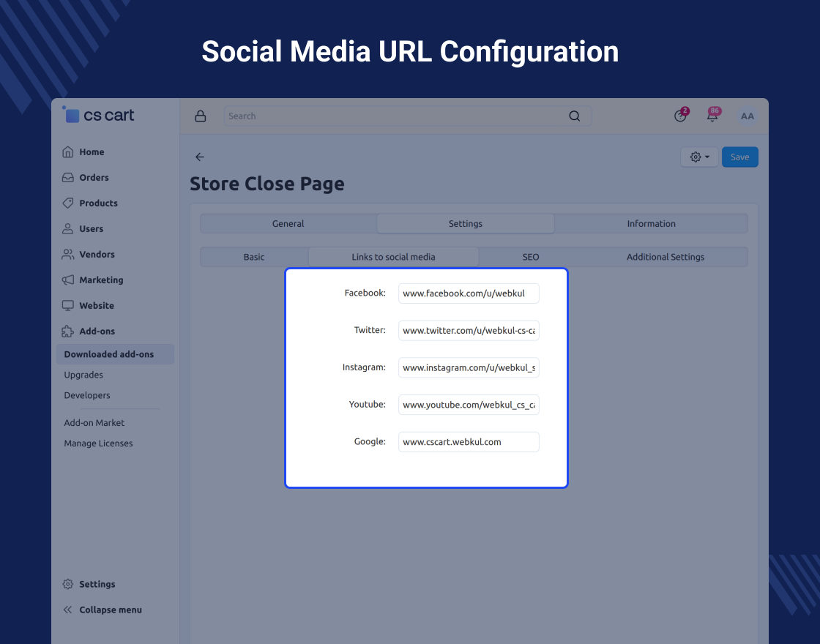This screenshot has height=644, width=820.
Task: Open sidebar Settings label
Action: (97, 584)
